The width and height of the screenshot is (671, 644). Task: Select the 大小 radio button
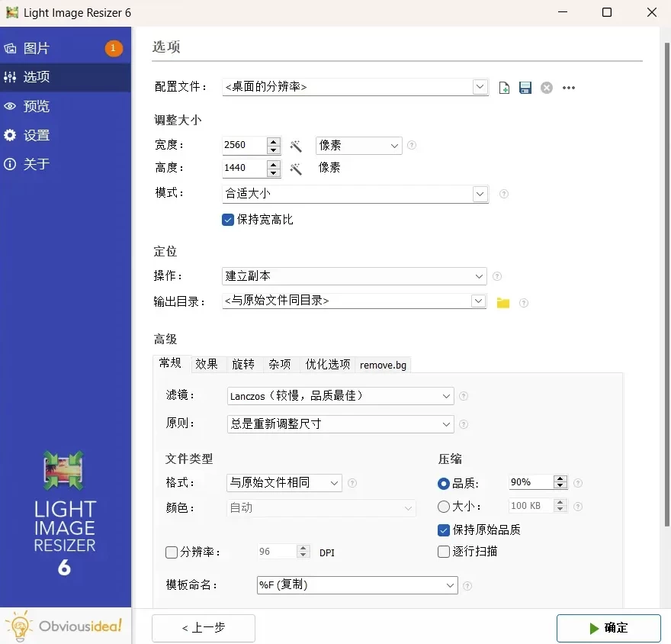coord(443,505)
